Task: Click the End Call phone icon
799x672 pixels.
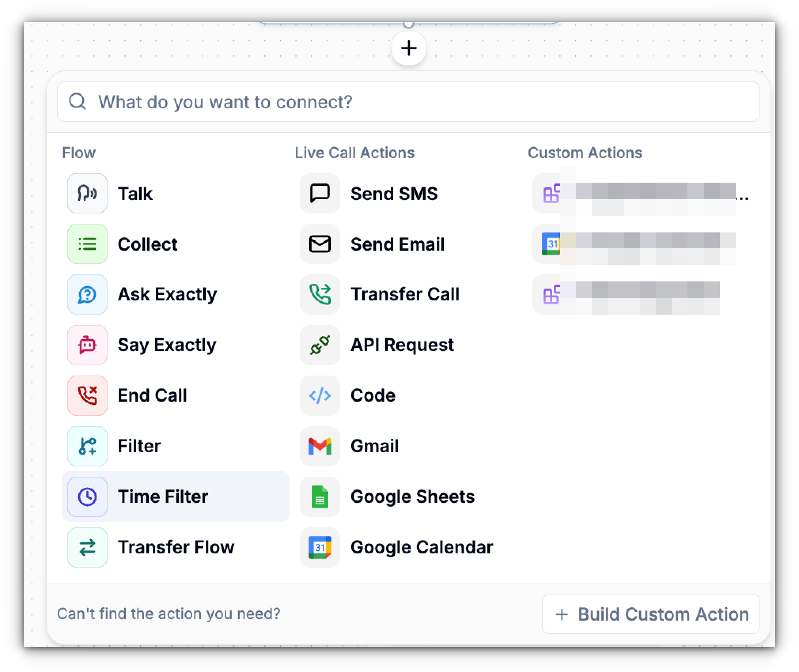Action: point(87,395)
